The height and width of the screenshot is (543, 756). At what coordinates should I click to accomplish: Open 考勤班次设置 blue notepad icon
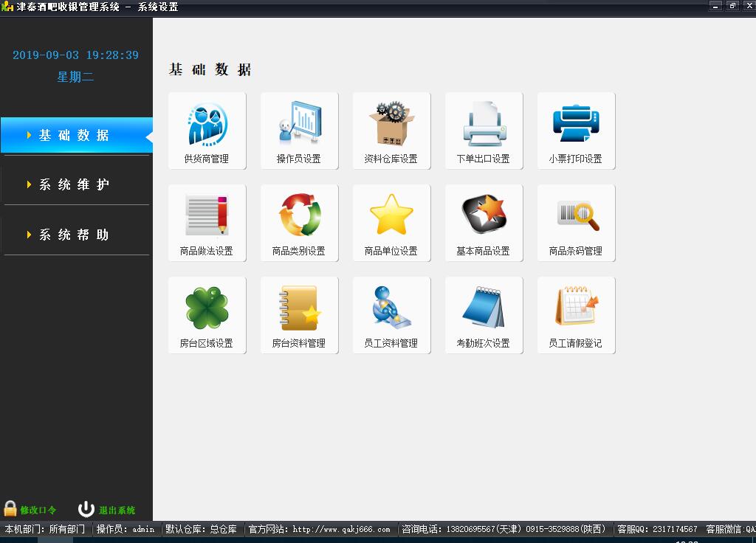pos(484,311)
